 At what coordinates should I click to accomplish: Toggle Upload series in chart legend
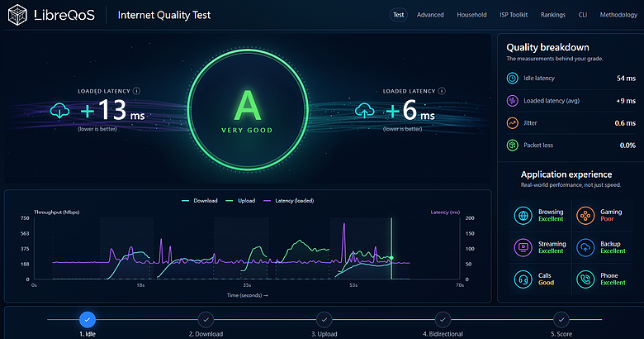[x=241, y=201]
